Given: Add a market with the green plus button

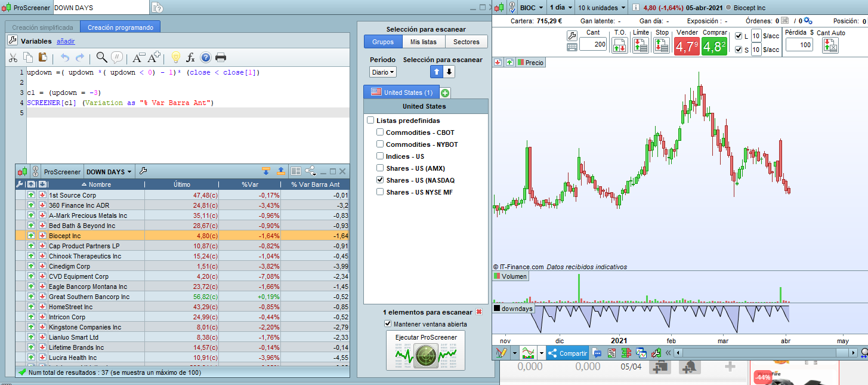Looking at the screenshot, I should [x=445, y=93].
